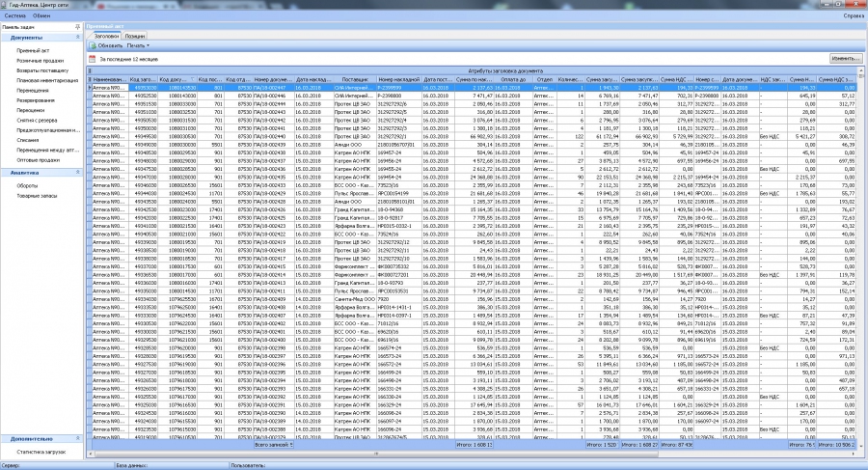
Task: Click the Амиди ООО cell for ПА/18-002439
Action: tap(355, 145)
